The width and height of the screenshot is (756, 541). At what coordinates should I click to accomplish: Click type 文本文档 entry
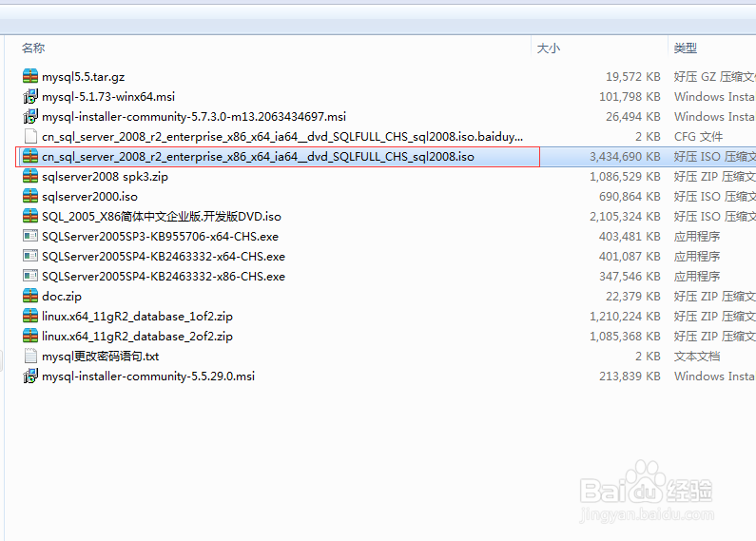(697, 357)
